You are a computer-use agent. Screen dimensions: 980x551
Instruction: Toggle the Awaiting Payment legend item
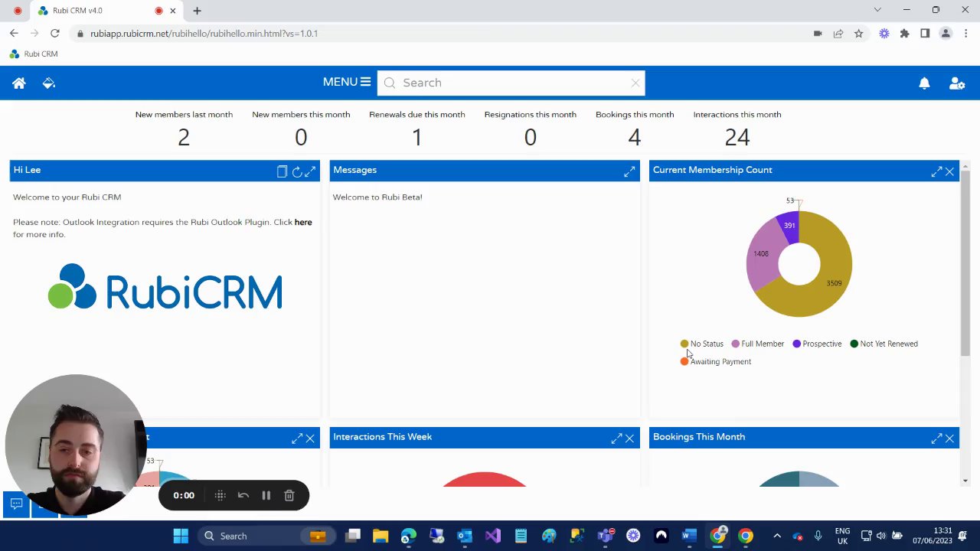tap(716, 361)
